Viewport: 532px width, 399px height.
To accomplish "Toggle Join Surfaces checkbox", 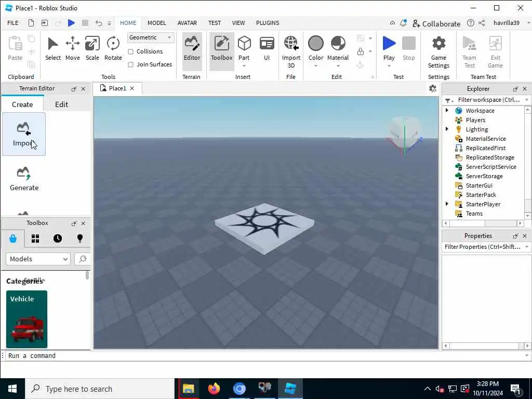I will 130,64.
